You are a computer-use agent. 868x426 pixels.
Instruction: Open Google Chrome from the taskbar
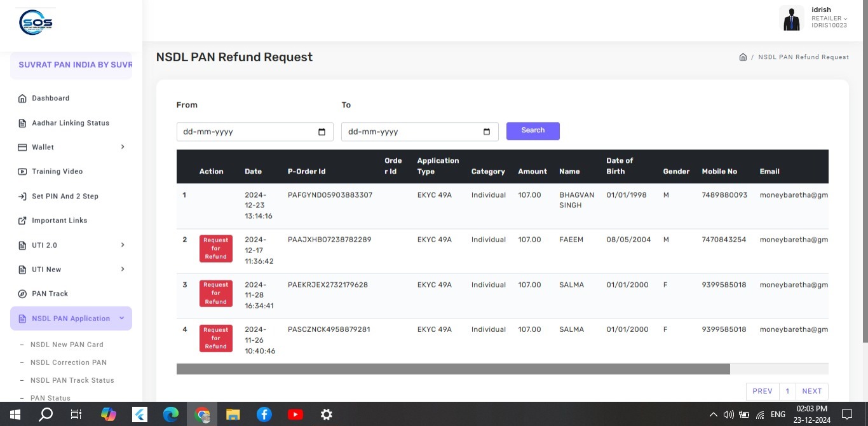point(203,415)
